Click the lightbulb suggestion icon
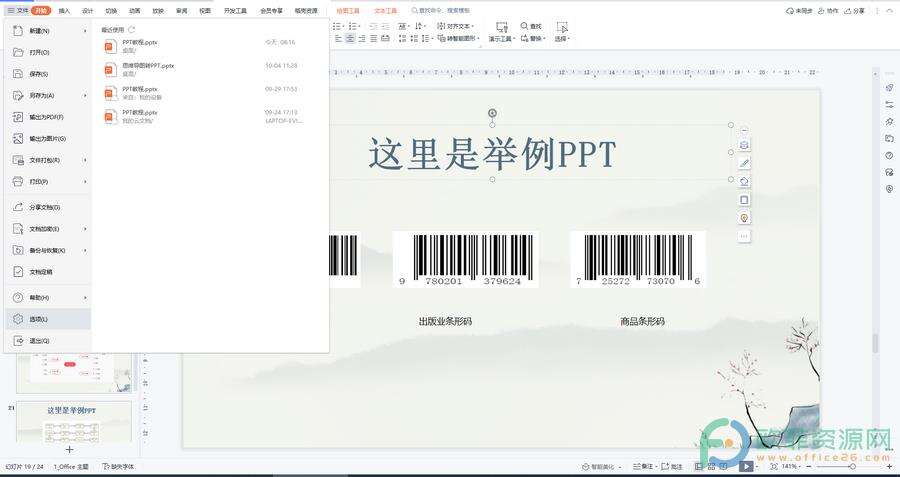The height and width of the screenshot is (477, 900). coord(744,218)
